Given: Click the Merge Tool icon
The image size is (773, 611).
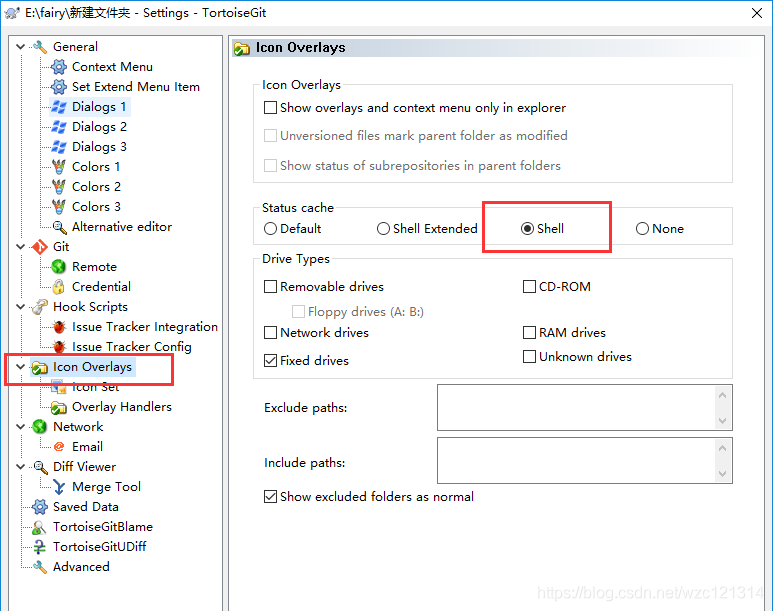Looking at the screenshot, I should click(59, 487).
